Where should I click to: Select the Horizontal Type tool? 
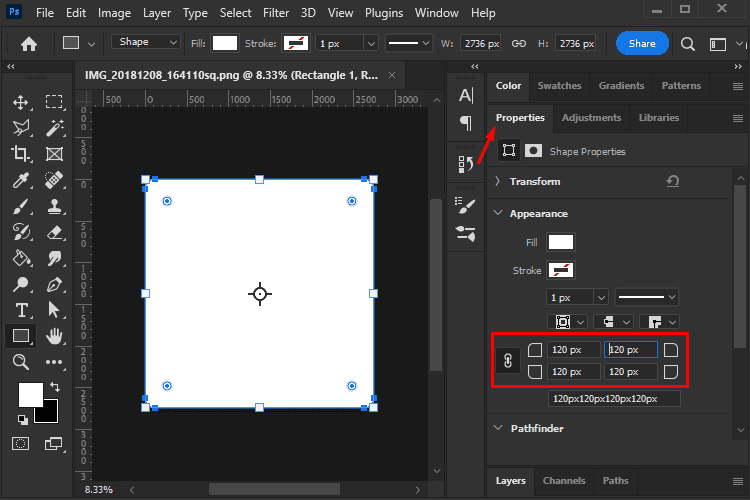pos(20,310)
